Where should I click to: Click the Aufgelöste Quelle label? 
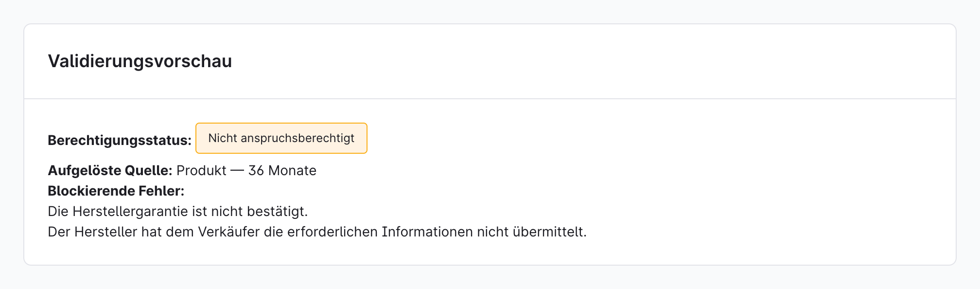pyautogui.click(x=110, y=170)
